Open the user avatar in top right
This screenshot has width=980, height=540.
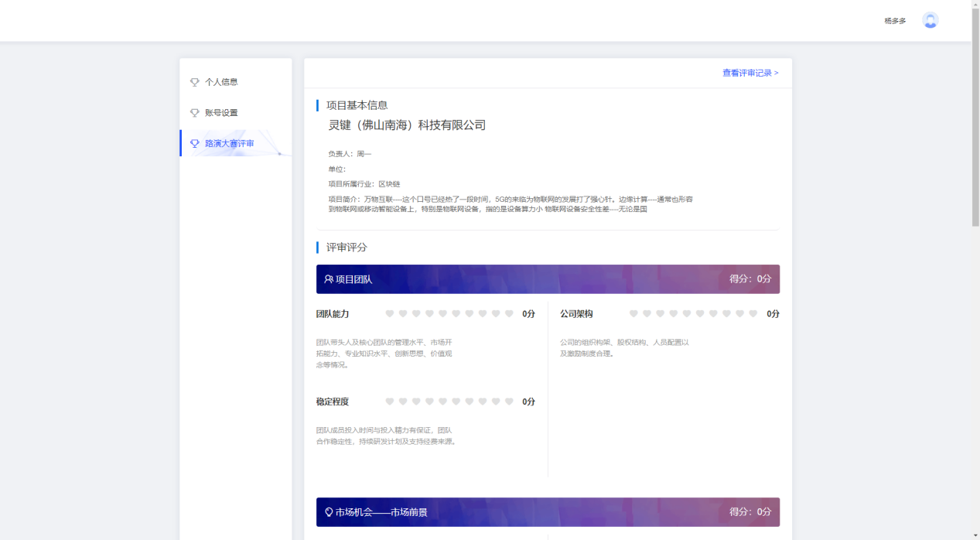click(930, 21)
